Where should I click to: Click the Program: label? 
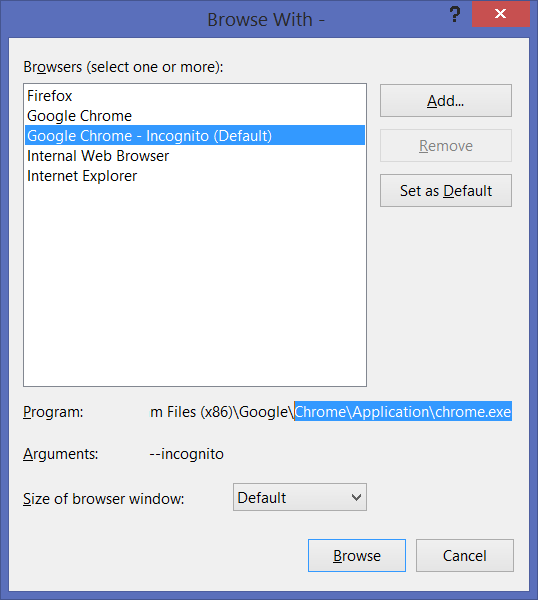tap(53, 412)
